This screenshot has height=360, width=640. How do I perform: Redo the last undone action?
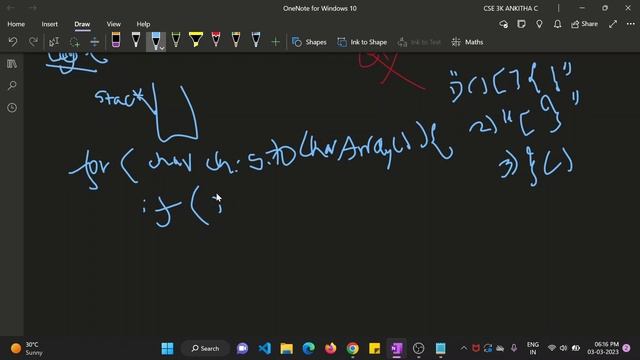tap(33, 42)
